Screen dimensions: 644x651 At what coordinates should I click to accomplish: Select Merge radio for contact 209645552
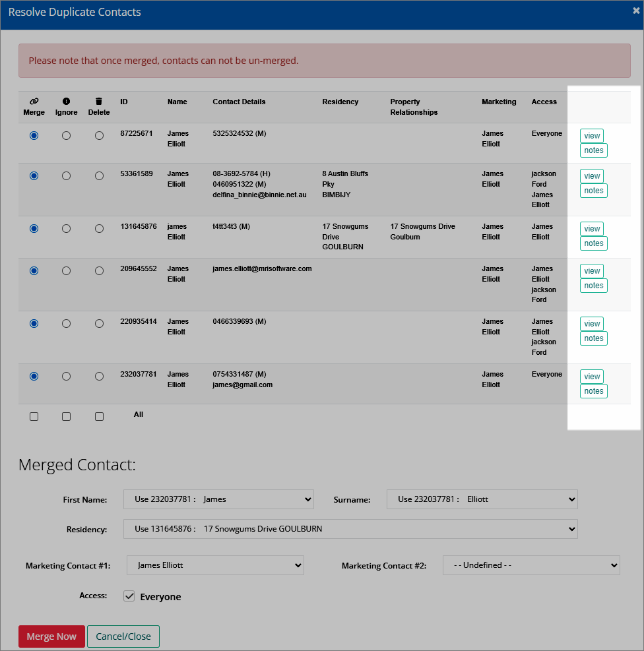point(34,271)
